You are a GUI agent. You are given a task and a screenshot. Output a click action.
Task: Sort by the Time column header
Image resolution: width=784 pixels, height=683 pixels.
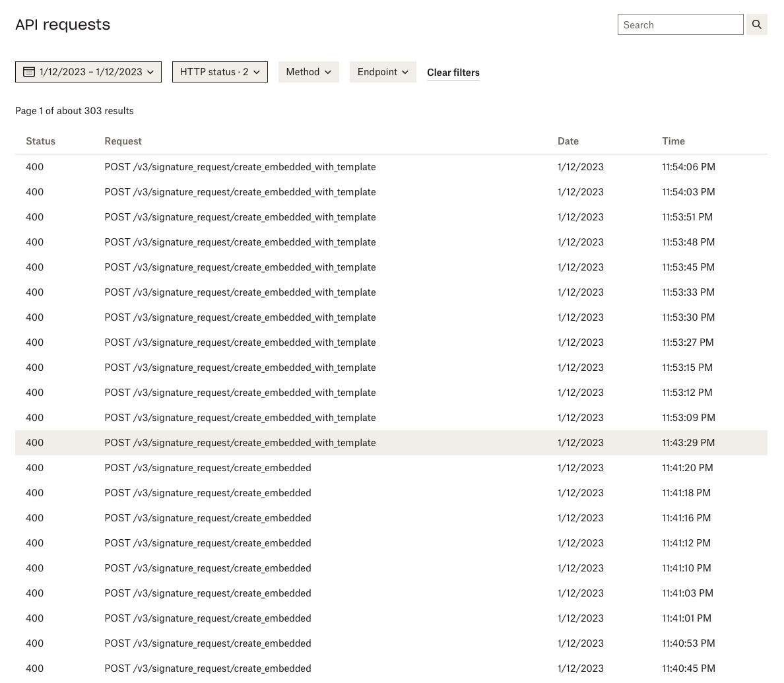[x=673, y=141]
